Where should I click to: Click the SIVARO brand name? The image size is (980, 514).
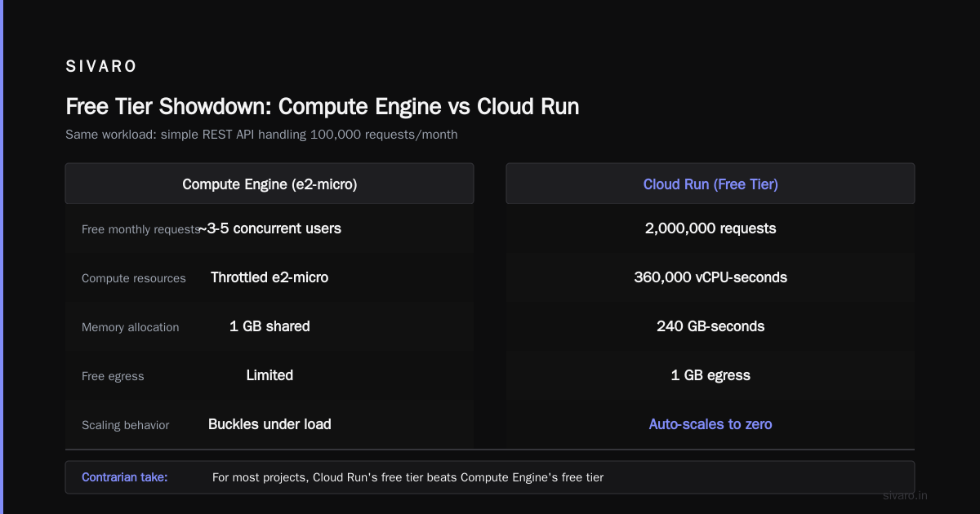(x=101, y=66)
